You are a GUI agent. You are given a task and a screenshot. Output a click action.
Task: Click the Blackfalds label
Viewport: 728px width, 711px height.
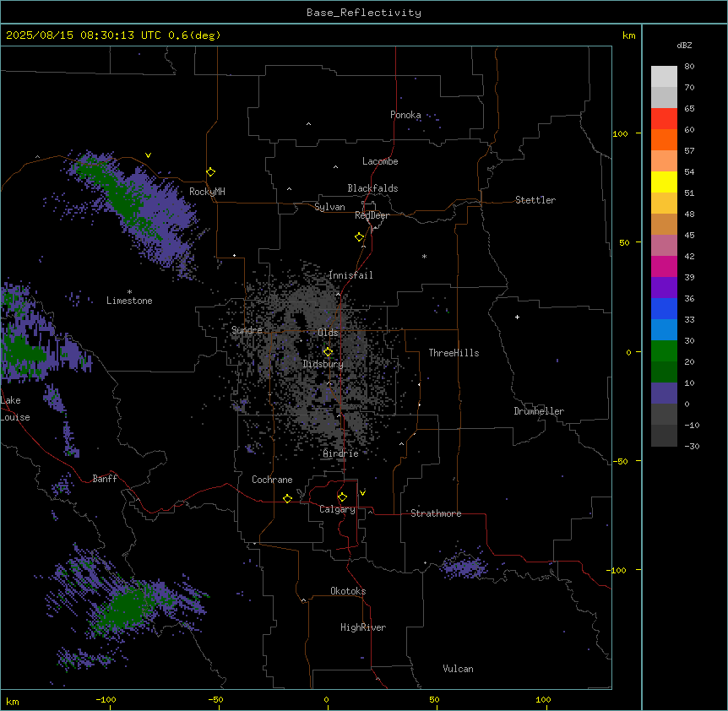click(372, 188)
